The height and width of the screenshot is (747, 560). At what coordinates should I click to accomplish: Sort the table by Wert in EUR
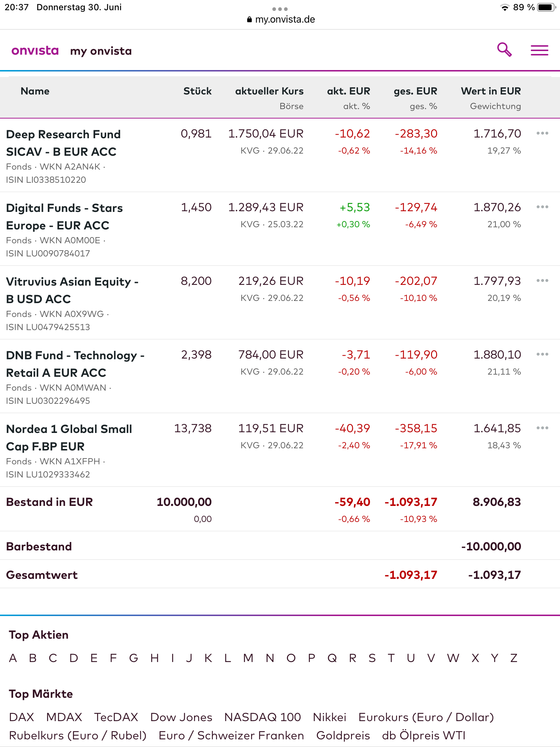[x=491, y=91]
